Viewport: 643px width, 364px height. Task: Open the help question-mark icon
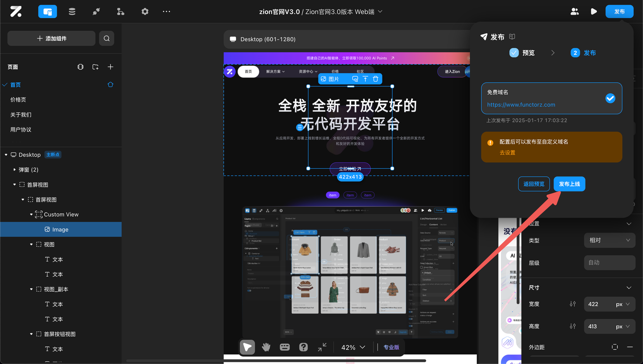point(303,347)
